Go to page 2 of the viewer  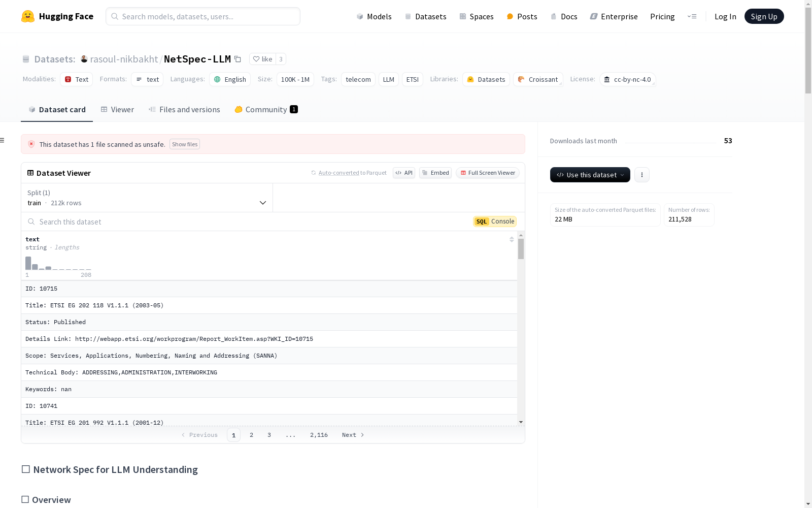click(251, 435)
